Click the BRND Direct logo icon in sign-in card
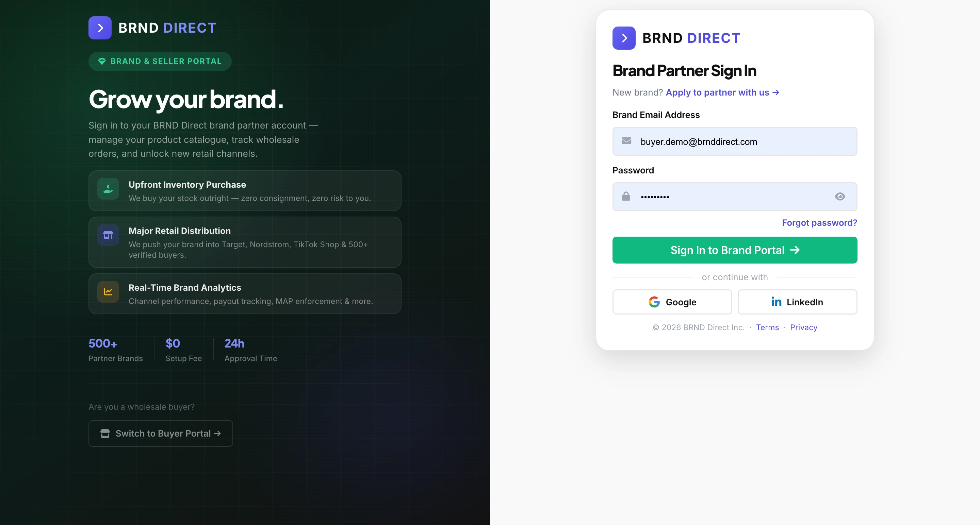Image resolution: width=980 pixels, height=525 pixels. [x=624, y=38]
